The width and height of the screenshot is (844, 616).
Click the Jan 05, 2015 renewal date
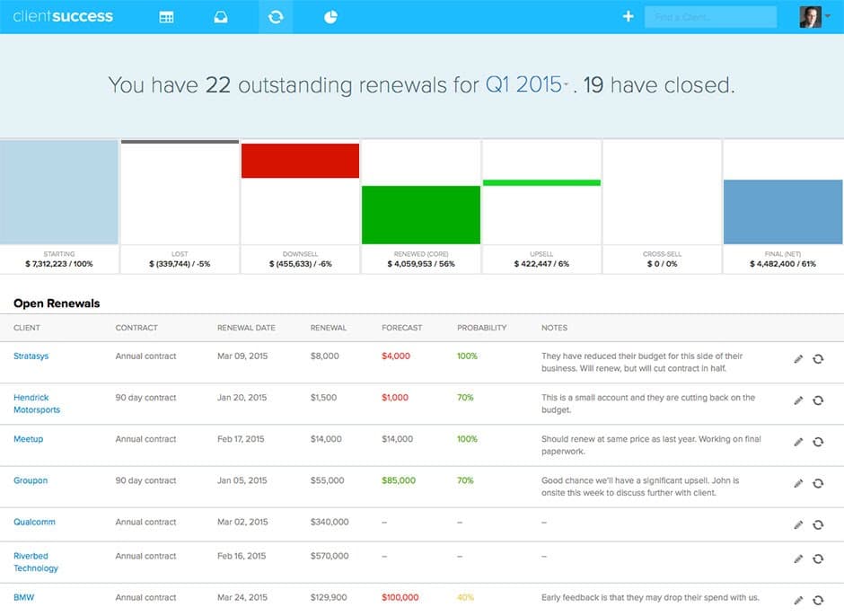(x=242, y=480)
